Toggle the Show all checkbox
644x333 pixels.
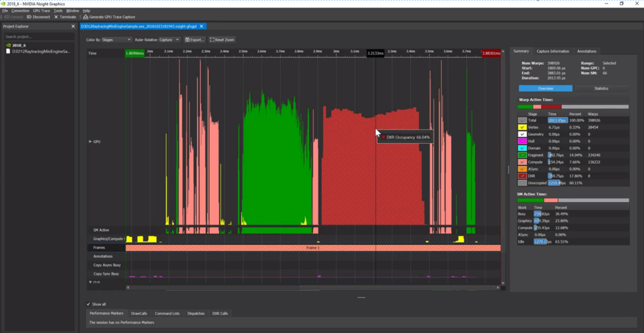88,304
